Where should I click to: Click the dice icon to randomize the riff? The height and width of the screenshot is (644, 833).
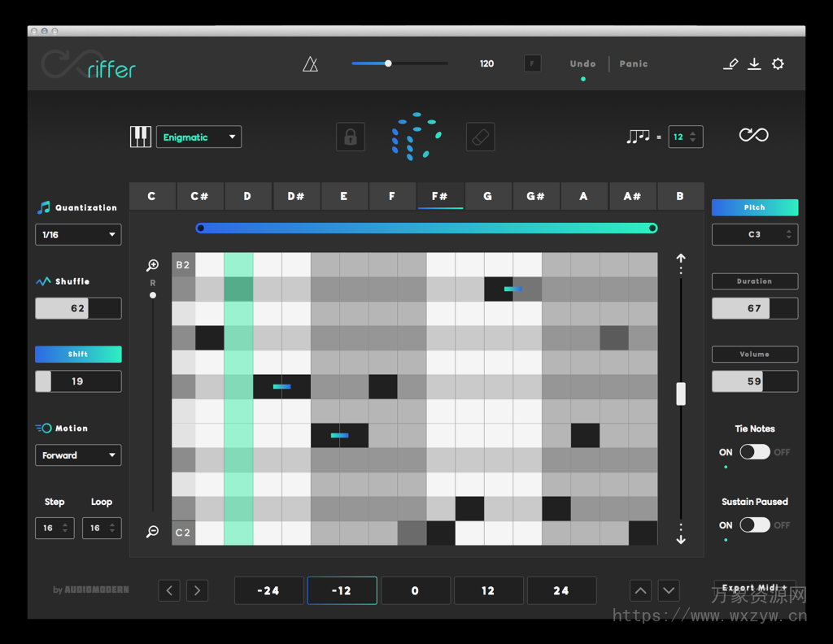416,137
